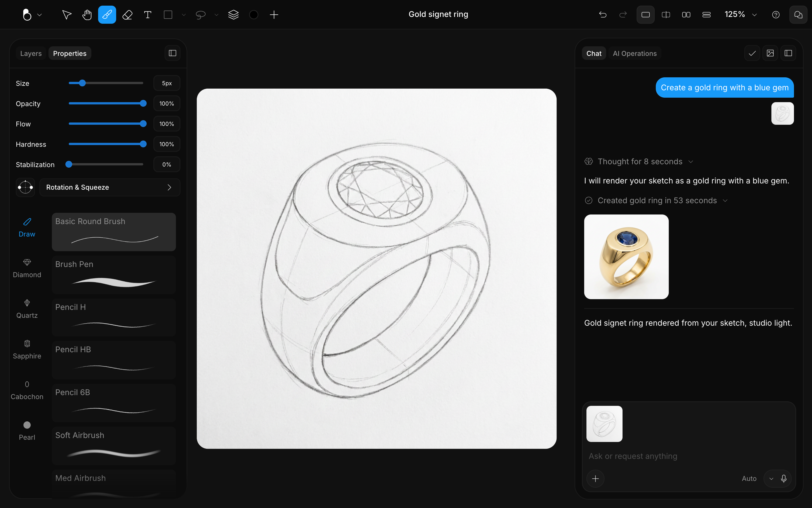812x508 pixels.
Task: Click the brush rotation dial icon
Action: (x=25, y=187)
